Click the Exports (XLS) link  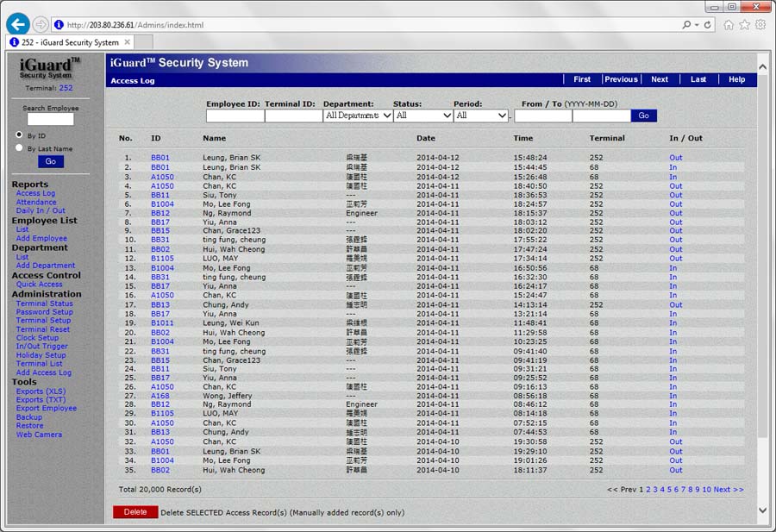41,391
